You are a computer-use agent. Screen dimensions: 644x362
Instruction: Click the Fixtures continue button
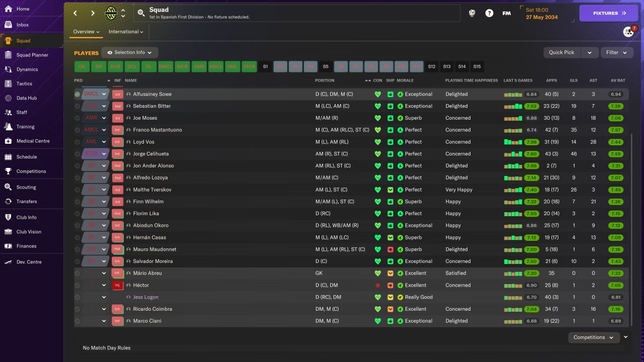[x=609, y=13]
